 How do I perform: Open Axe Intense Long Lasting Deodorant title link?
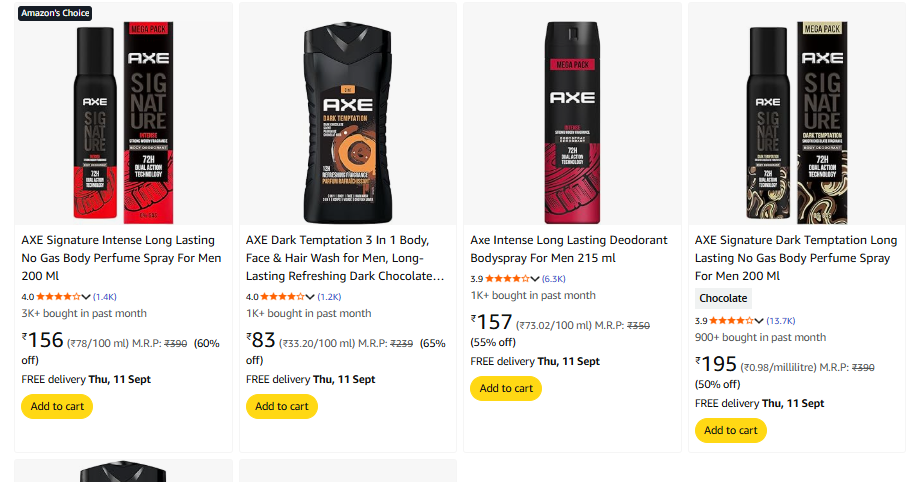pos(569,249)
